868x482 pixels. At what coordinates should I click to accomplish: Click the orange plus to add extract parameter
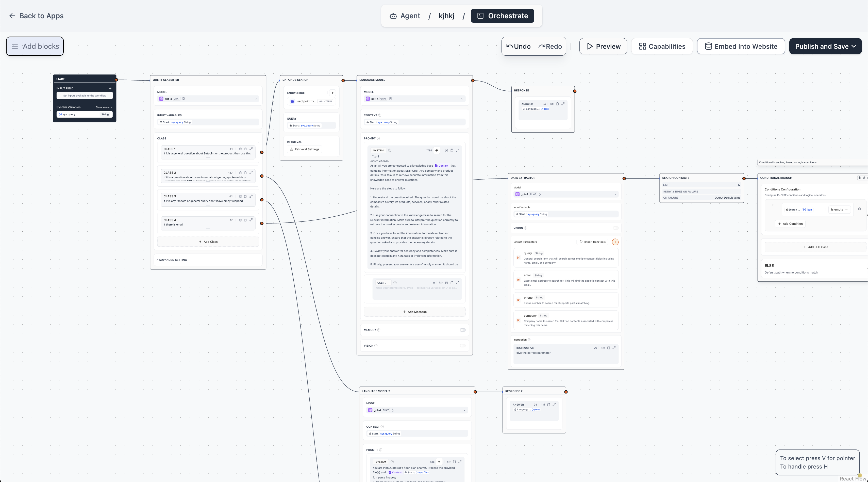[x=615, y=242]
